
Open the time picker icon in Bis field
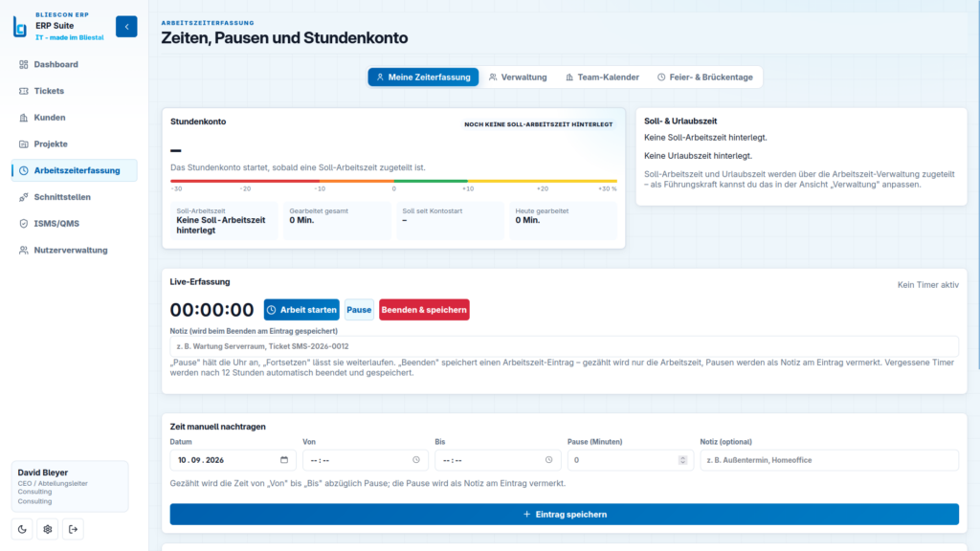pos(548,460)
